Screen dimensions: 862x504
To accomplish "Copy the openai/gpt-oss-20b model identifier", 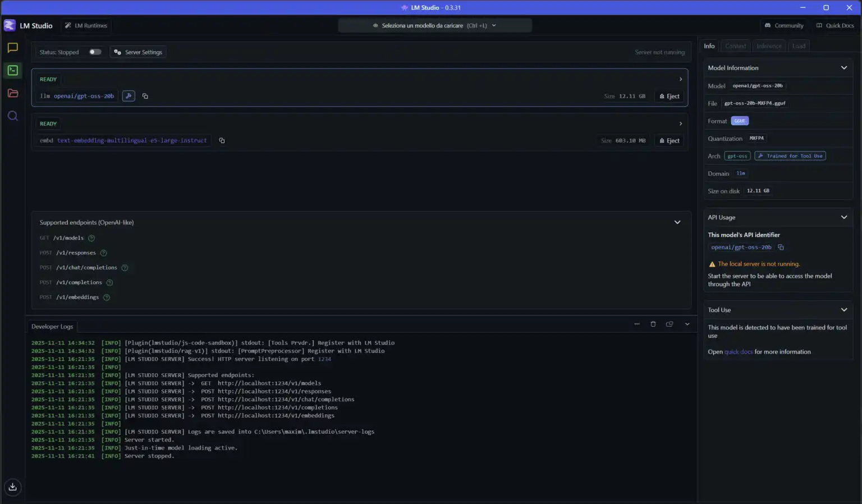I will pyautogui.click(x=145, y=96).
